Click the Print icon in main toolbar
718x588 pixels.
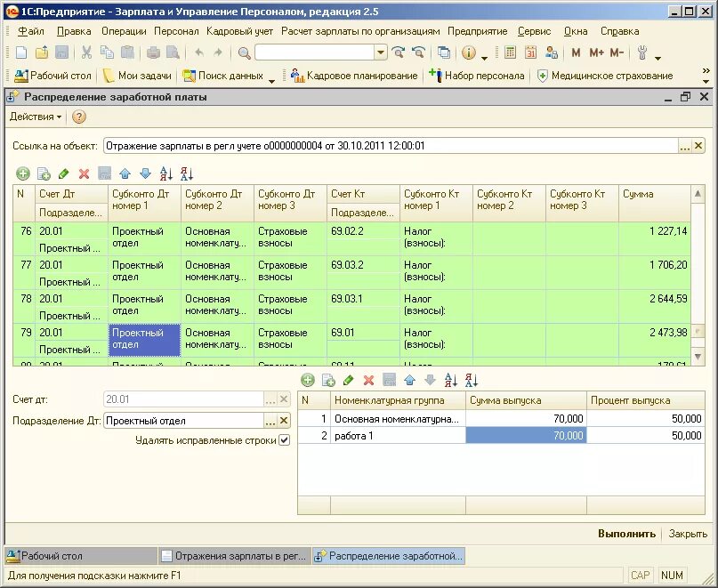pyautogui.click(x=153, y=52)
